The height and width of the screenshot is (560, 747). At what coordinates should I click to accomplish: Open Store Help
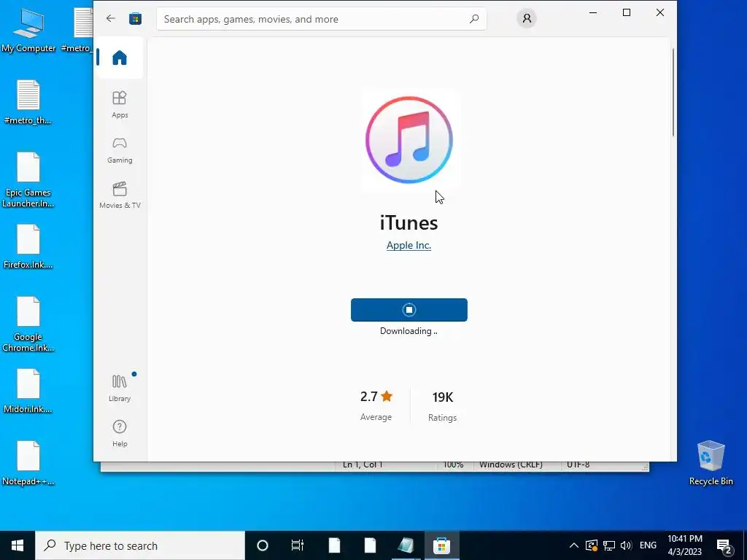pyautogui.click(x=120, y=433)
